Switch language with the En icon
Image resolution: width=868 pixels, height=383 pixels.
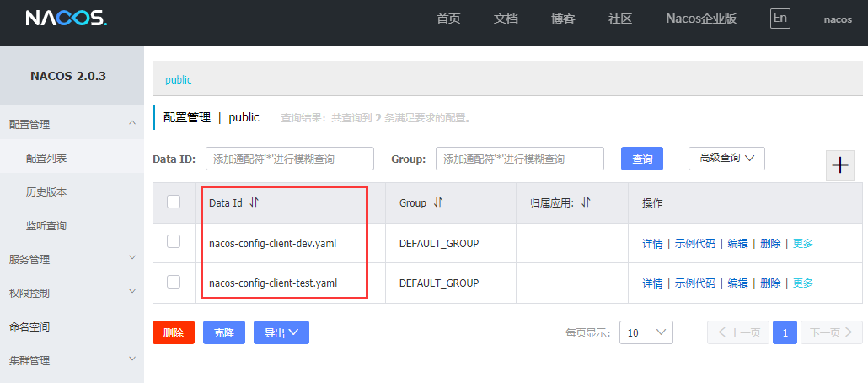coord(780,19)
